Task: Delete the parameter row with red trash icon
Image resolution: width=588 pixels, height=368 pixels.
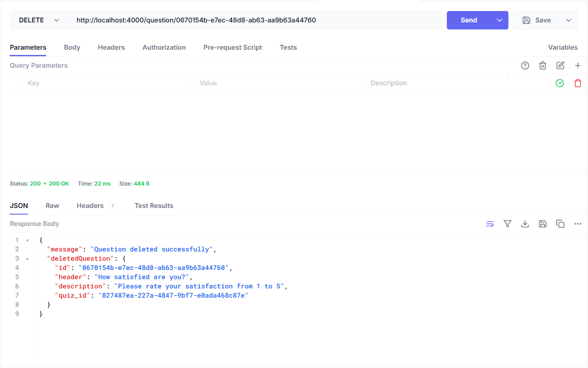Action: [577, 83]
